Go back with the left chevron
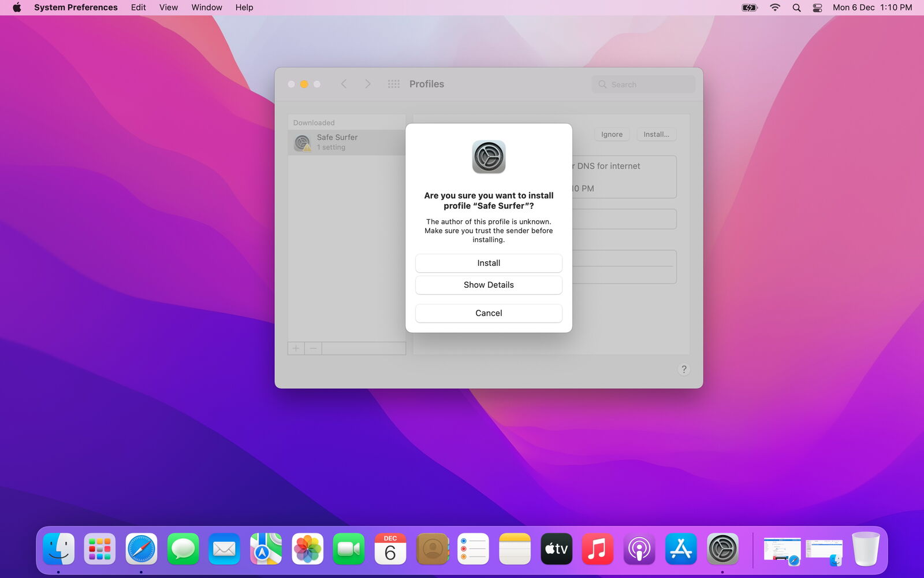This screenshot has width=924, height=578. (x=344, y=84)
